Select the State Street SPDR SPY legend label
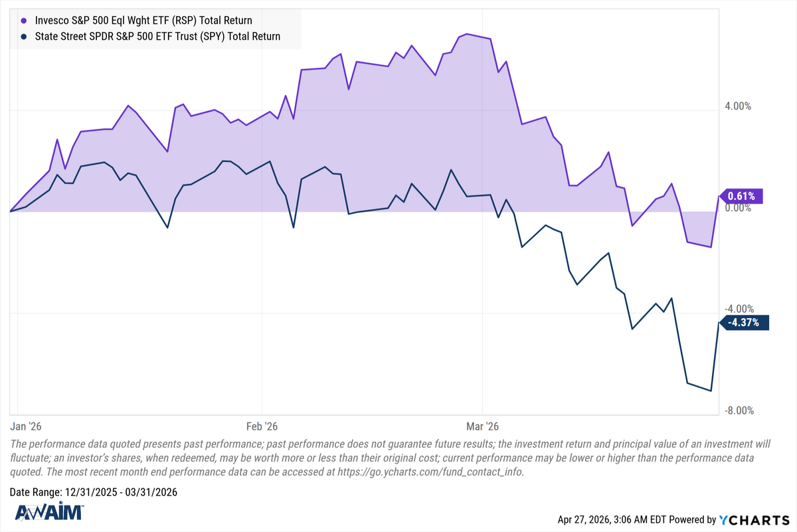The height and width of the screenshot is (532, 797). tap(157, 37)
